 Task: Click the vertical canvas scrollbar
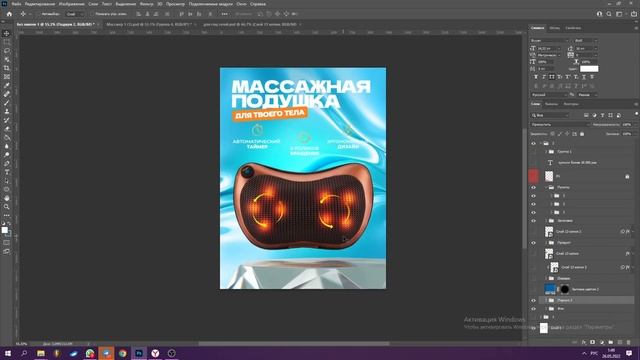[x=524, y=188]
